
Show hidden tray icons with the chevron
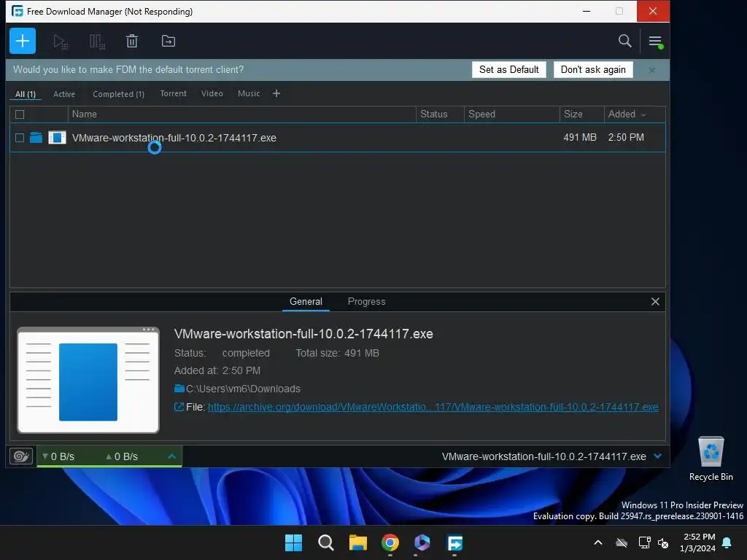[598, 542]
